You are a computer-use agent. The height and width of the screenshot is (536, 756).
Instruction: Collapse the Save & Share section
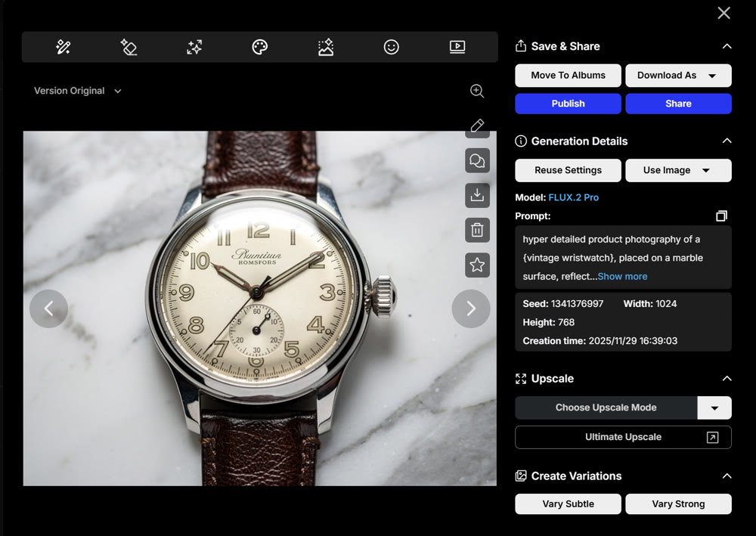[727, 46]
